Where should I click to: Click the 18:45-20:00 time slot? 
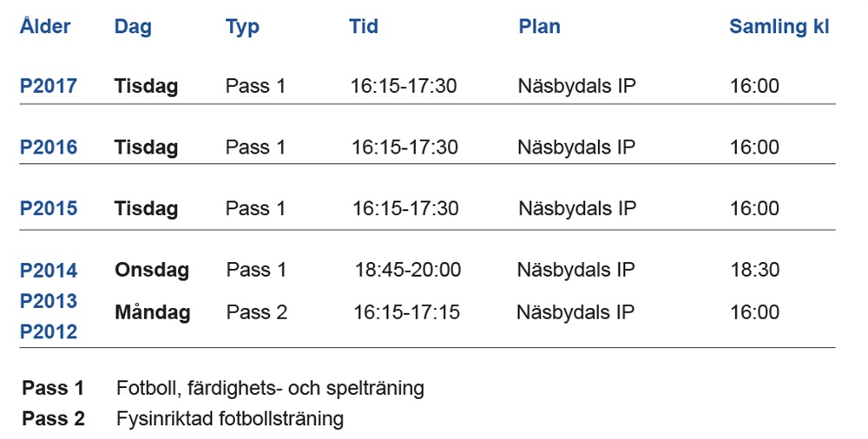pos(408,271)
